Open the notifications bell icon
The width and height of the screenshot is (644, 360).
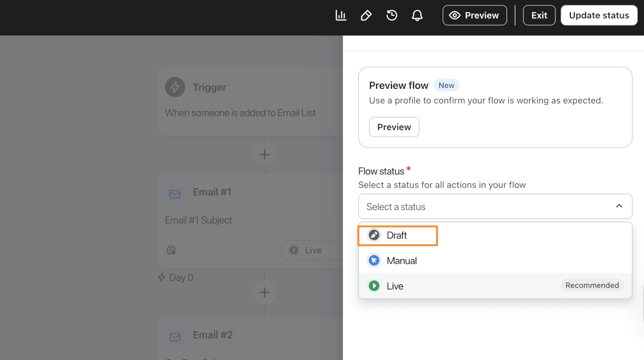click(x=417, y=16)
